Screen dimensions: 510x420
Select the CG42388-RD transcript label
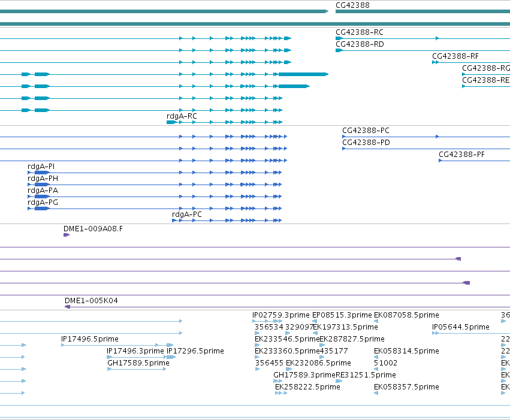(x=360, y=44)
